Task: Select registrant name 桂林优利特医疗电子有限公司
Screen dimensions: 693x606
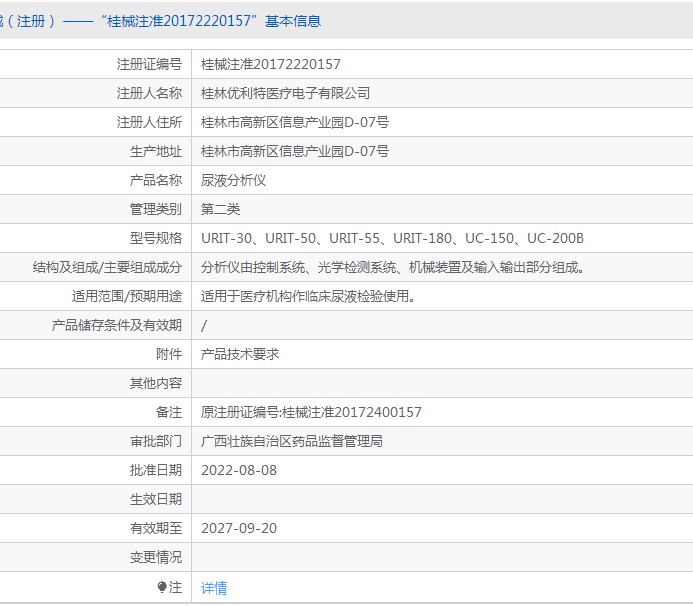Action: (x=286, y=93)
